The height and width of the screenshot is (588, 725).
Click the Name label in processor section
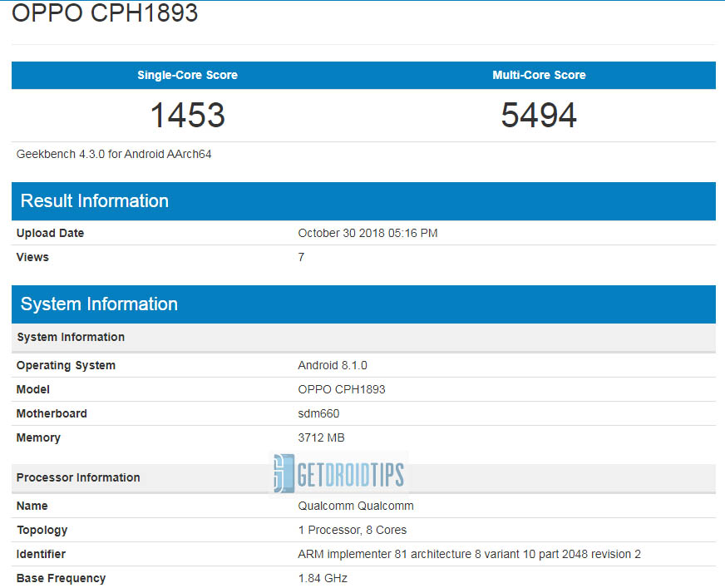[32, 506]
